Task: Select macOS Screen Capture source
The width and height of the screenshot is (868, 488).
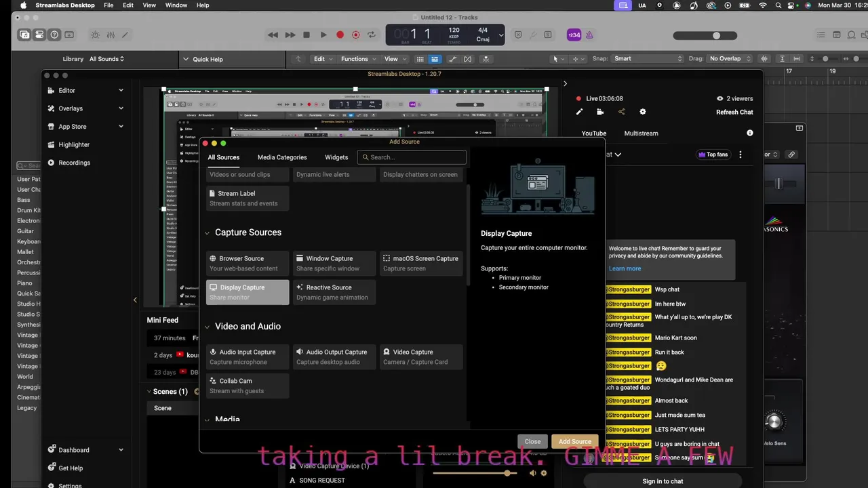Action: 421,263
